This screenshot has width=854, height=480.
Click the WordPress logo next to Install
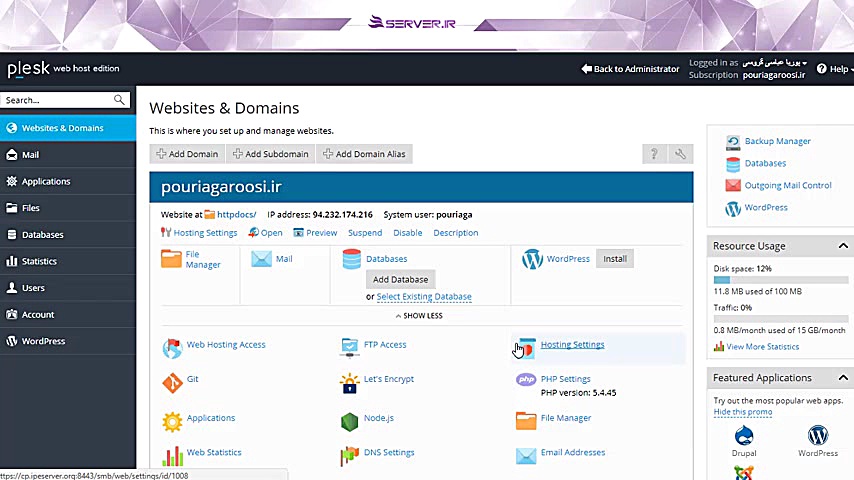[532, 259]
